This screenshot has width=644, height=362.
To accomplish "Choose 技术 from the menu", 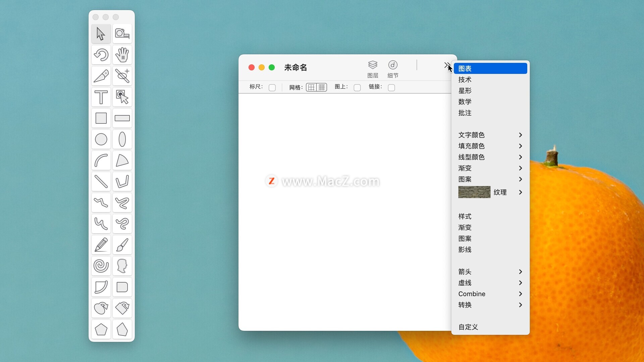I will [x=490, y=79].
